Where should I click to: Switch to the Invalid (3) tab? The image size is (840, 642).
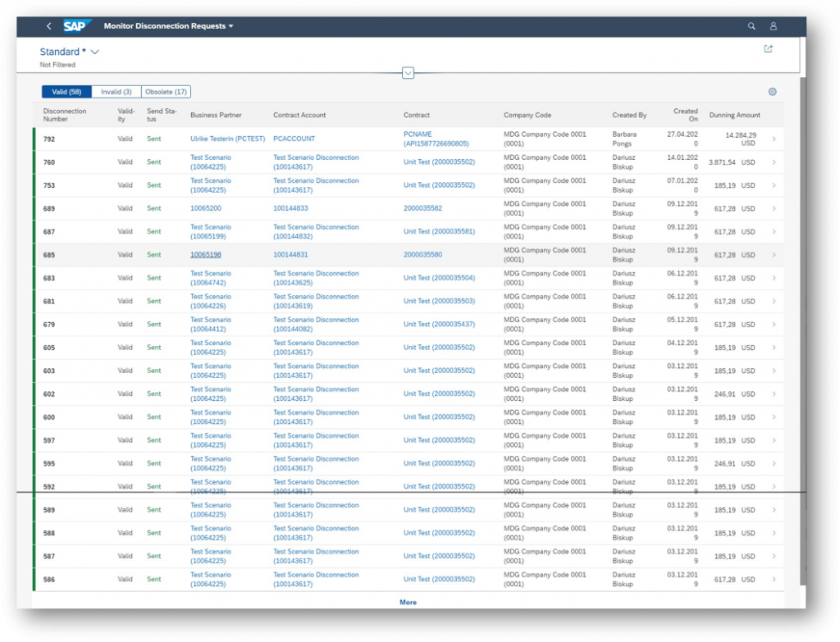116,92
